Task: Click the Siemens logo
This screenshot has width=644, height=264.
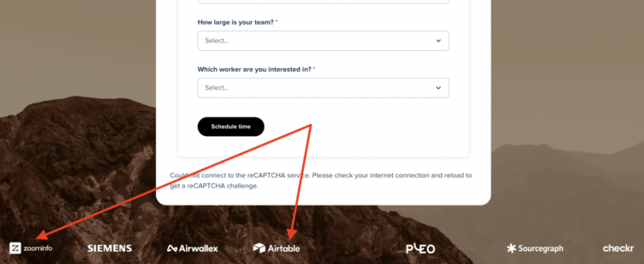Action: coord(110,249)
